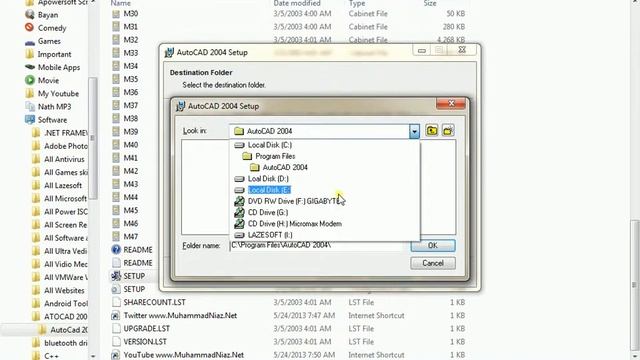Viewport: 640px width, 360px height.
Task: Select M35 cabinet file in Explorer
Action: point(131,79)
